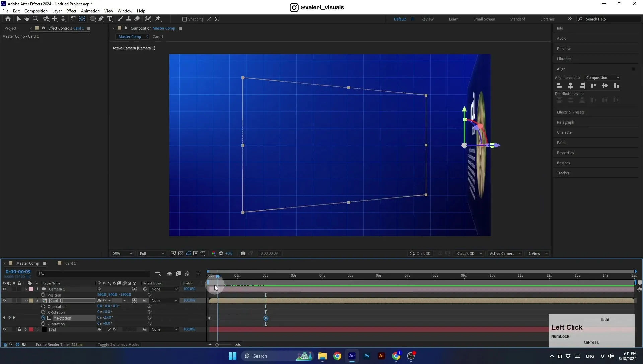Select the Selection arrow tool

(x=19, y=19)
